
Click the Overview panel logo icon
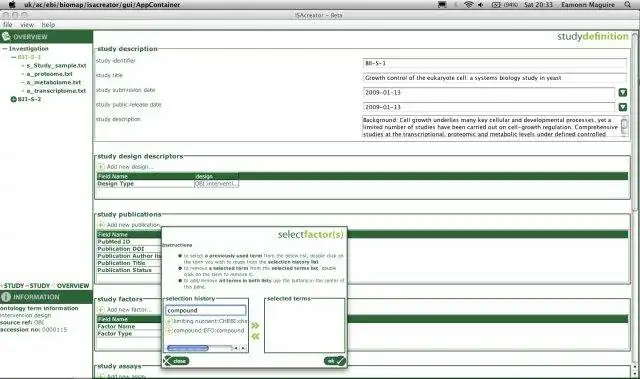[6, 36]
